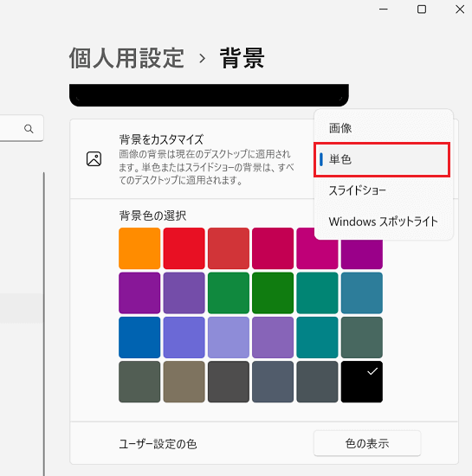The width and height of the screenshot is (472, 476).
Task: Pick the dark gunmetal gray swatch
Action: (x=317, y=382)
